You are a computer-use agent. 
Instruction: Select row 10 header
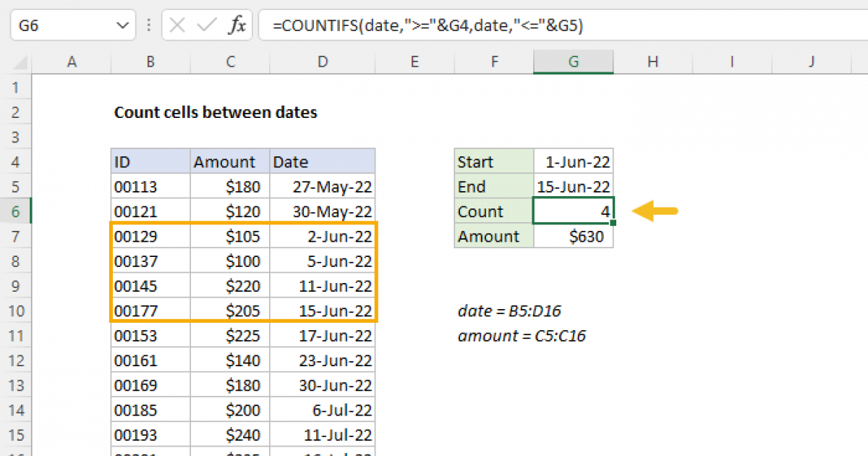point(16,311)
